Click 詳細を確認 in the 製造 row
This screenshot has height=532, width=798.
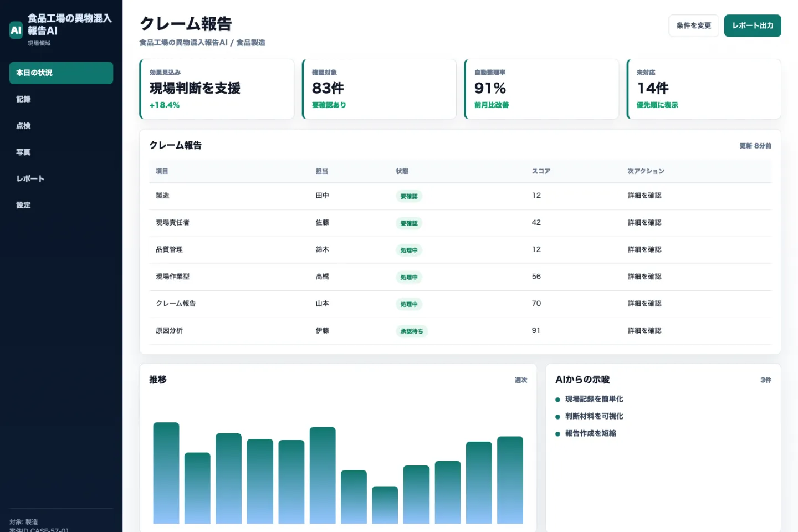[x=644, y=196]
